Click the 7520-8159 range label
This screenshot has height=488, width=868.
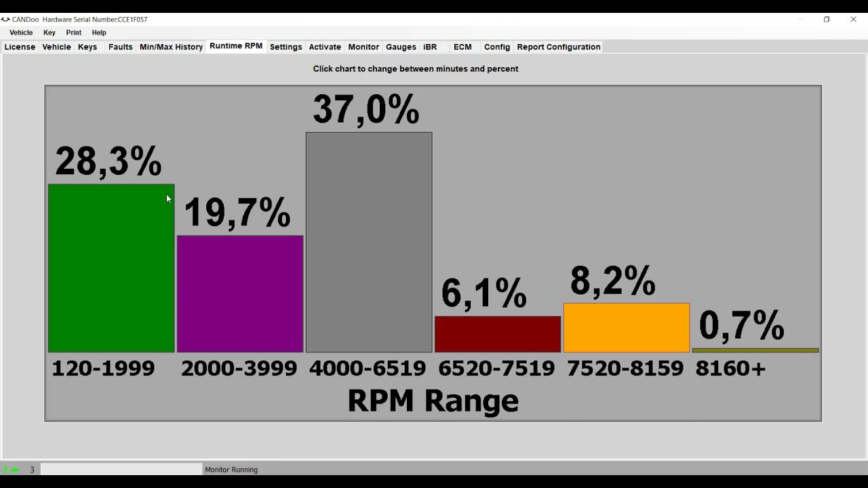tap(625, 368)
